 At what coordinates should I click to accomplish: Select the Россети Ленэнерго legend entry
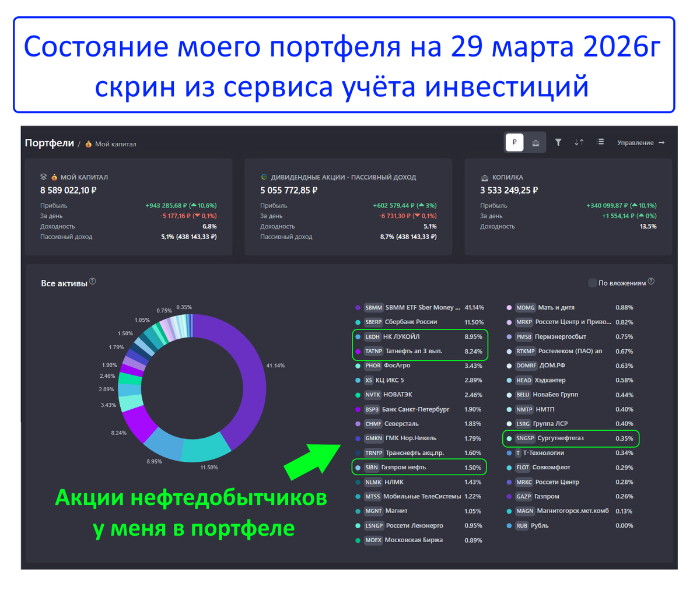tap(419, 526)
